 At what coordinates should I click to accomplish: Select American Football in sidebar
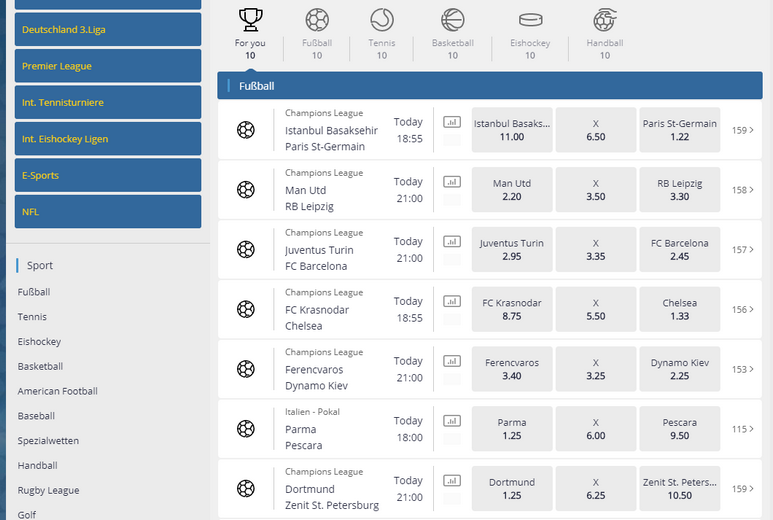(x=58, y=391)
